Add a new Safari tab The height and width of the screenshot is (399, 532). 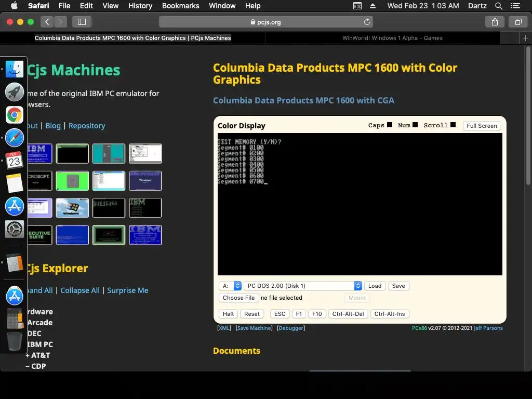pyautogui.click(x=525, y=38)
